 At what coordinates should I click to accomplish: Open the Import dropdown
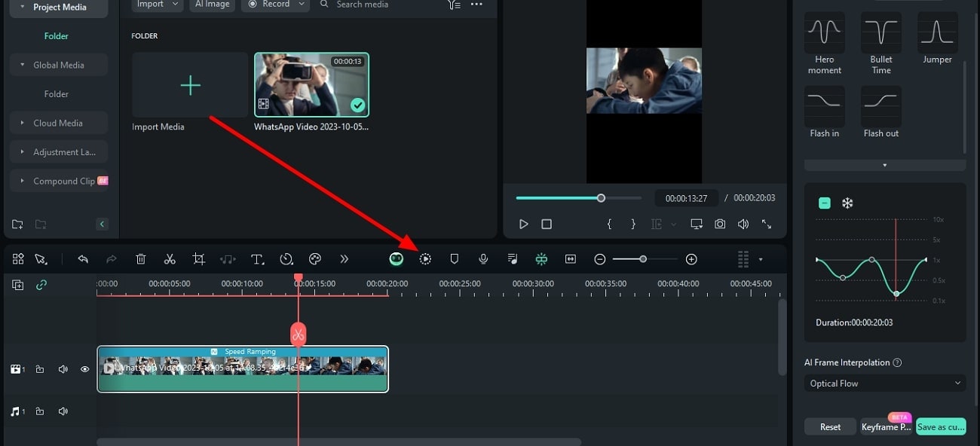[158, 5]
